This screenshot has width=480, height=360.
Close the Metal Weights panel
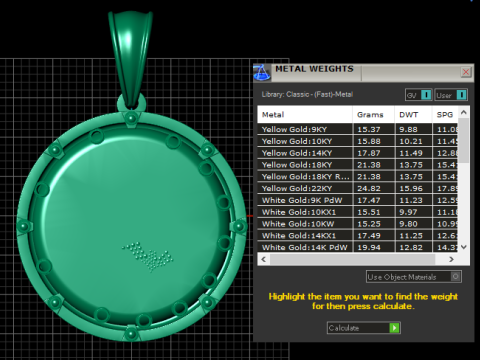(x=466, y=72)
